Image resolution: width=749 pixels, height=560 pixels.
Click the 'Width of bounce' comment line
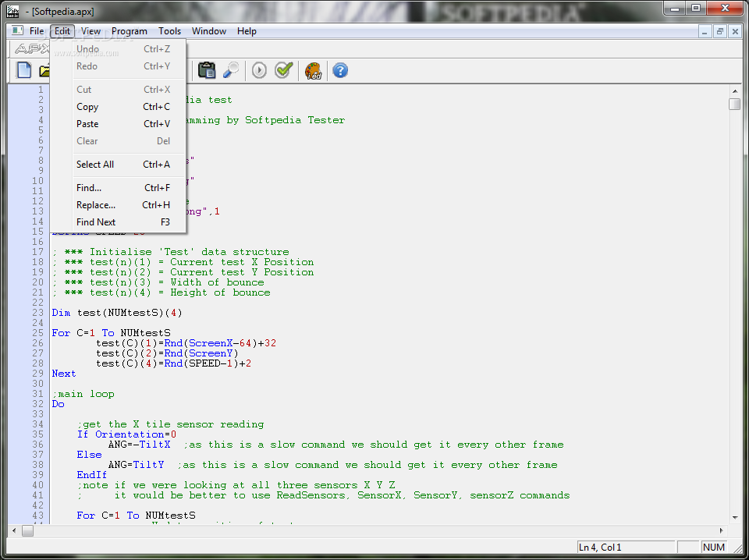coord(158,282)
